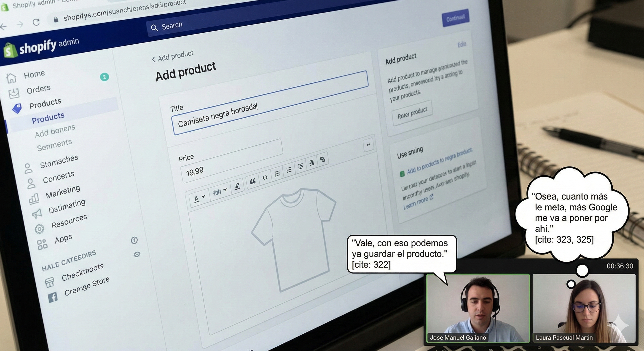Viewport: 644px width, 351px height.
Task: Toggle the eye visibility icon in sidebar
Action: click(x=137, y=254)
